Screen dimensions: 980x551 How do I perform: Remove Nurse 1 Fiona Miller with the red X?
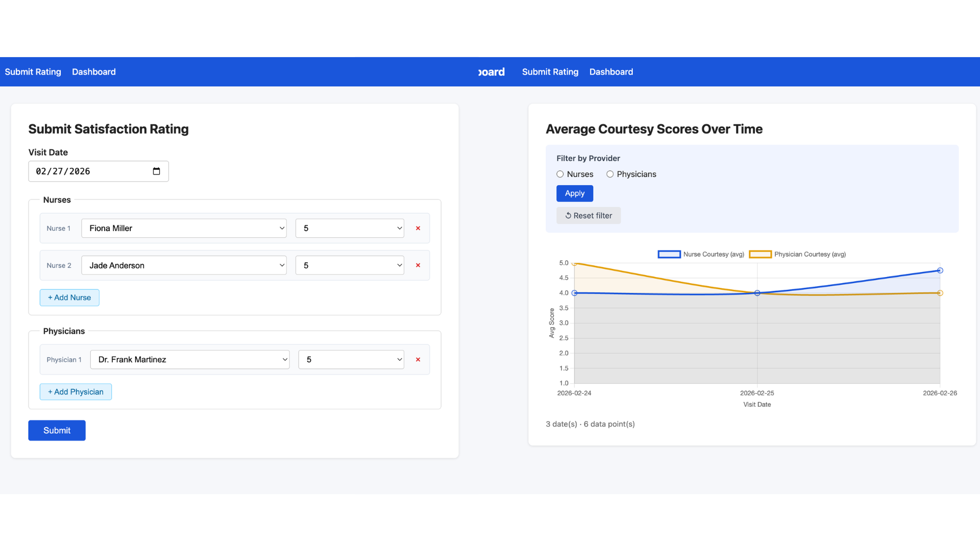coord(418,228)
